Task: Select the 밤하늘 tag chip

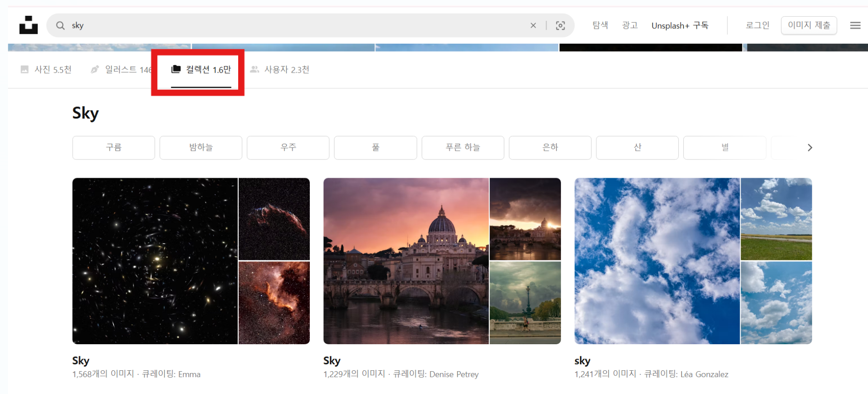Action: point(201,147)
